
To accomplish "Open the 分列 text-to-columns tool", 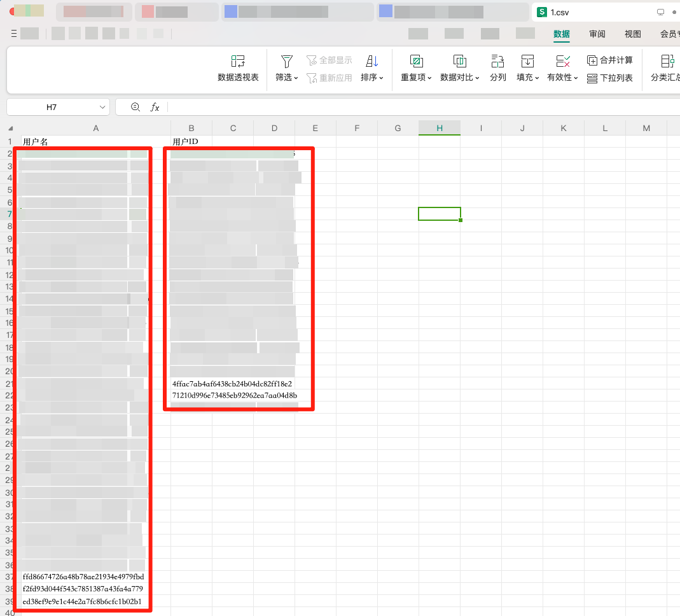I will [498, 69].
